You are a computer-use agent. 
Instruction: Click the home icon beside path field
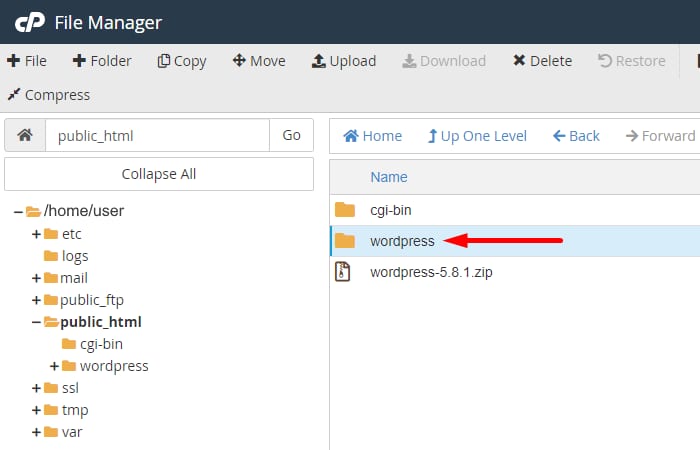coord(25,136)
